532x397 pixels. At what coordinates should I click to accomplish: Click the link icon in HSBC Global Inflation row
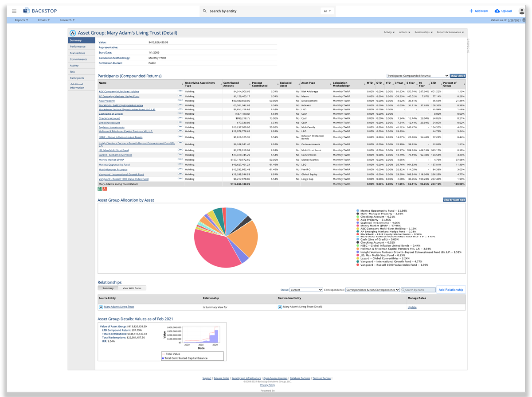(180, 136)
